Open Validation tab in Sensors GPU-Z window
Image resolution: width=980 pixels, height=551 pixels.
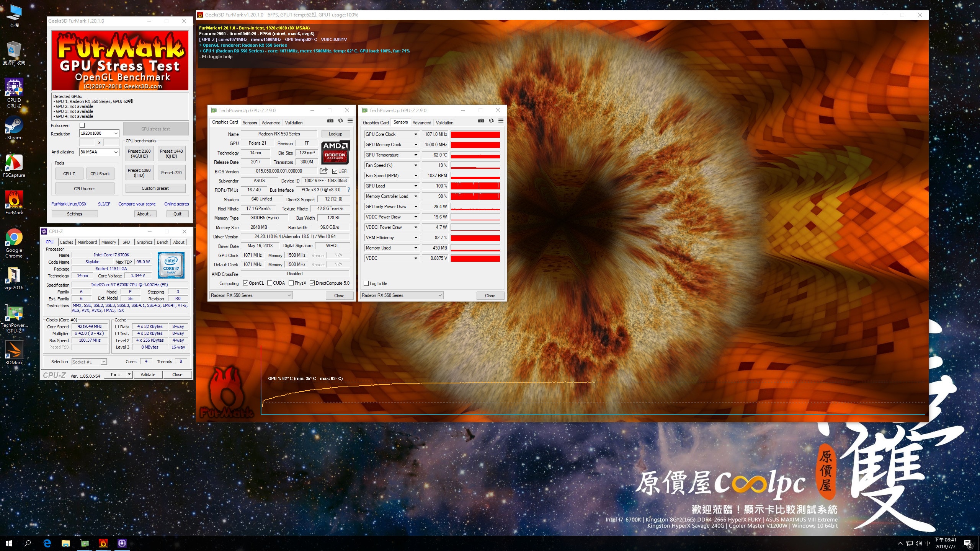click(x=444, y=123)
